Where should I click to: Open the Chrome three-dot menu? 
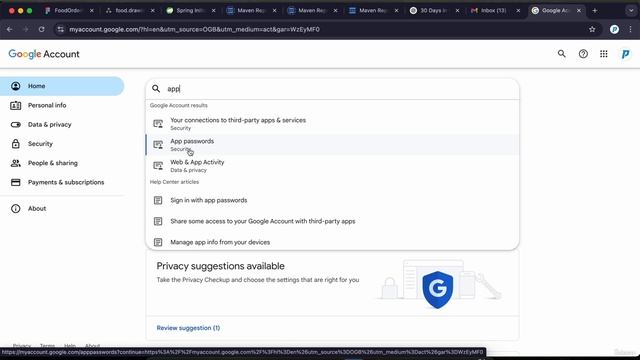point(631,29)
